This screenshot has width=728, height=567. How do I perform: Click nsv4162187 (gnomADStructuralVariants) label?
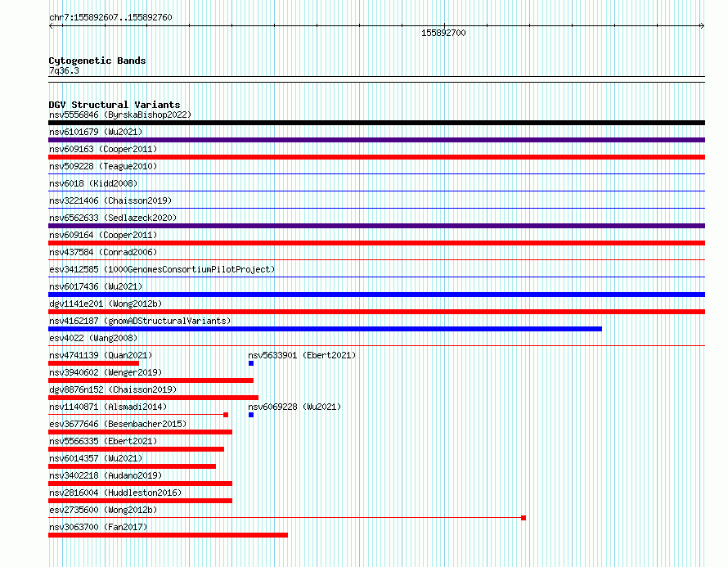tap(140, 321)
